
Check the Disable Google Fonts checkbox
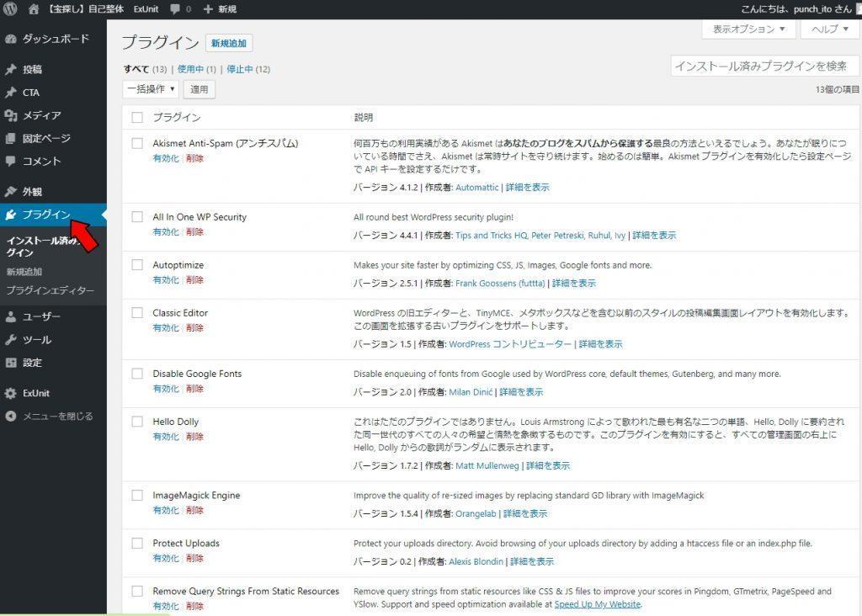pos(137,374)
